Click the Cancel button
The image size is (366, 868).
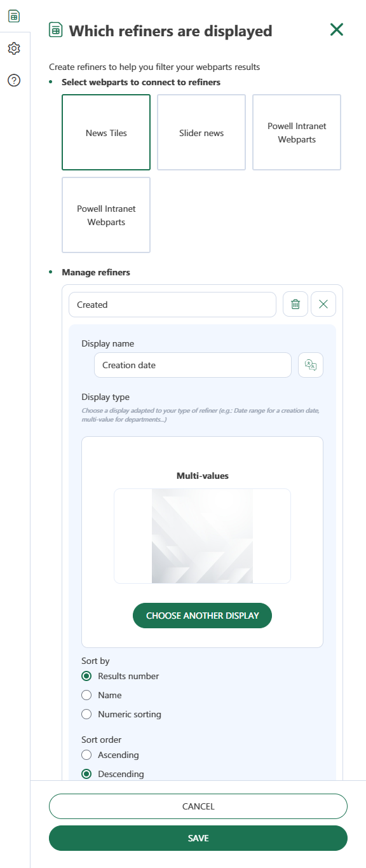198,806
